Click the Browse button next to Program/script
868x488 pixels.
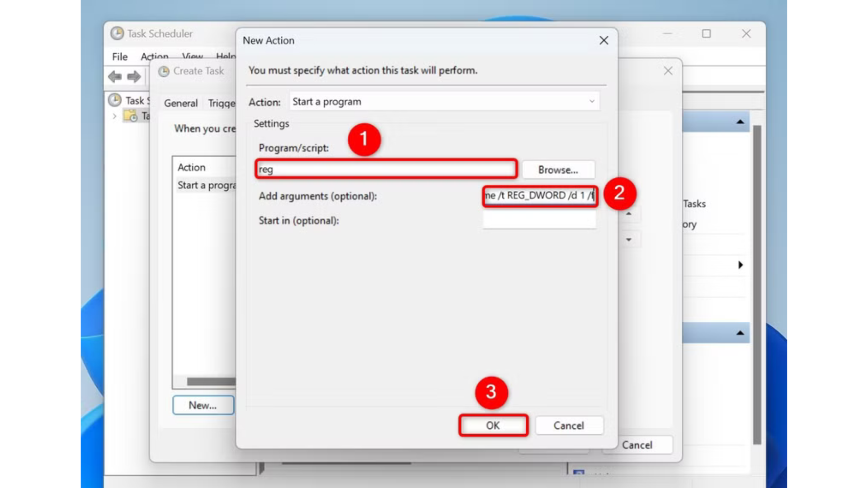click(x=559, y=169)
